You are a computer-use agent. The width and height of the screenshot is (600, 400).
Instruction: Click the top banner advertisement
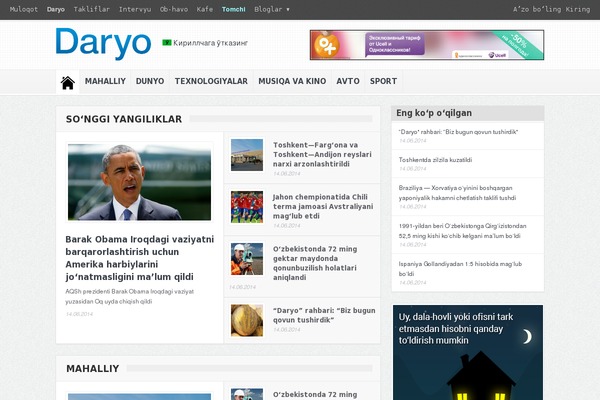click(426, 44)
